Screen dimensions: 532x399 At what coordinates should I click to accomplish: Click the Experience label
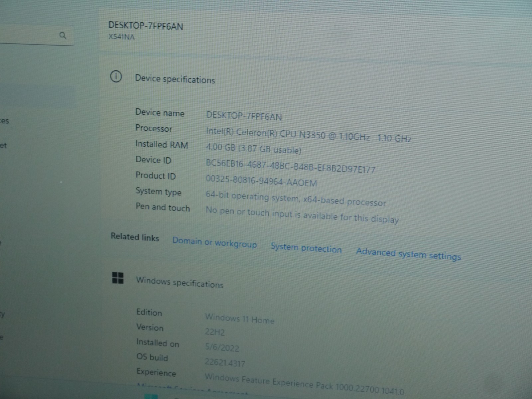click(x=156, y=372)
